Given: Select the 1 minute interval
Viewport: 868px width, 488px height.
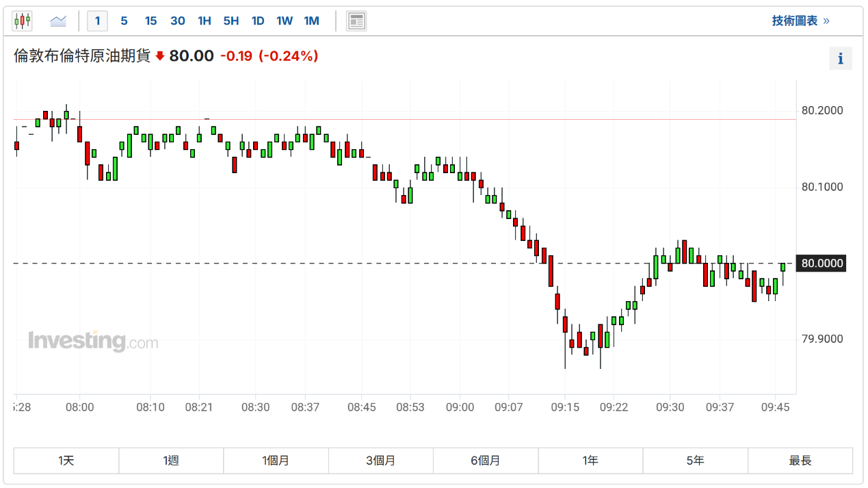Looking at the screenshot, I should click(97, 21).
